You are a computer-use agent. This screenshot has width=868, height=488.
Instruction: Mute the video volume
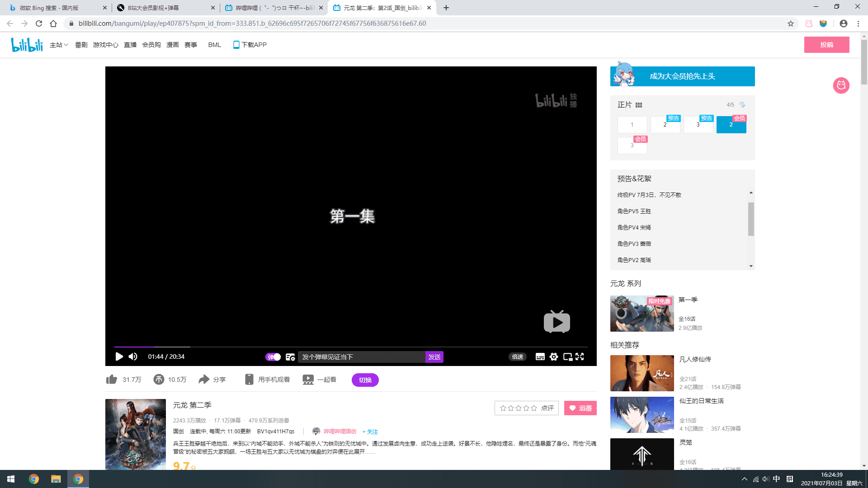pyautogui.click(x=133, y=357)
